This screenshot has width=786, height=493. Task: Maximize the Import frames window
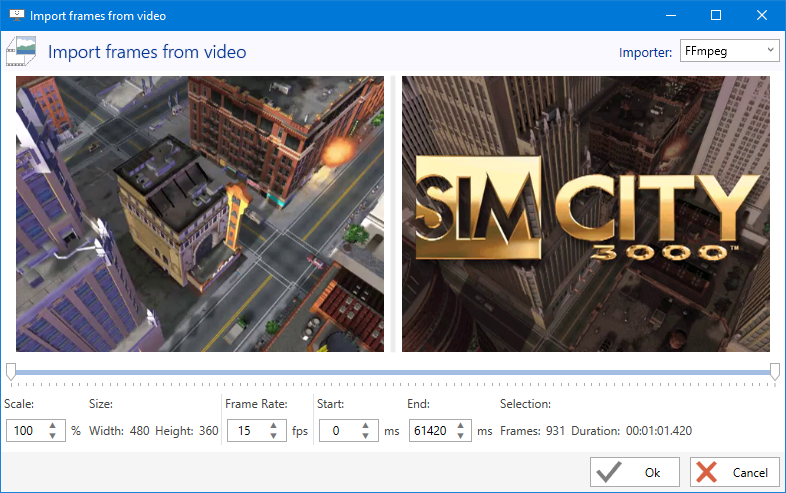click(716, 15)
